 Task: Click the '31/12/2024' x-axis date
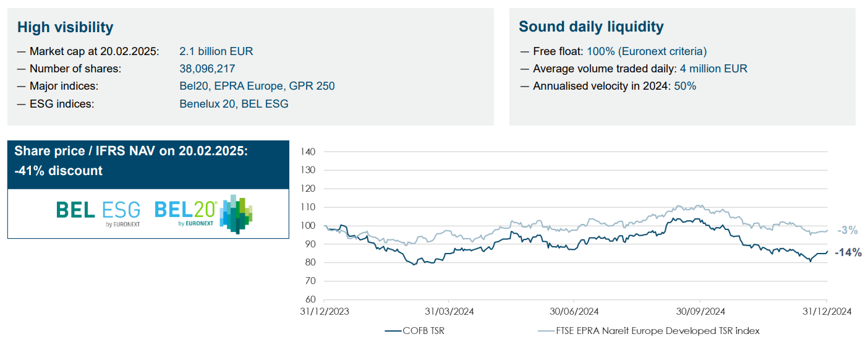click(x=827, y=312)
